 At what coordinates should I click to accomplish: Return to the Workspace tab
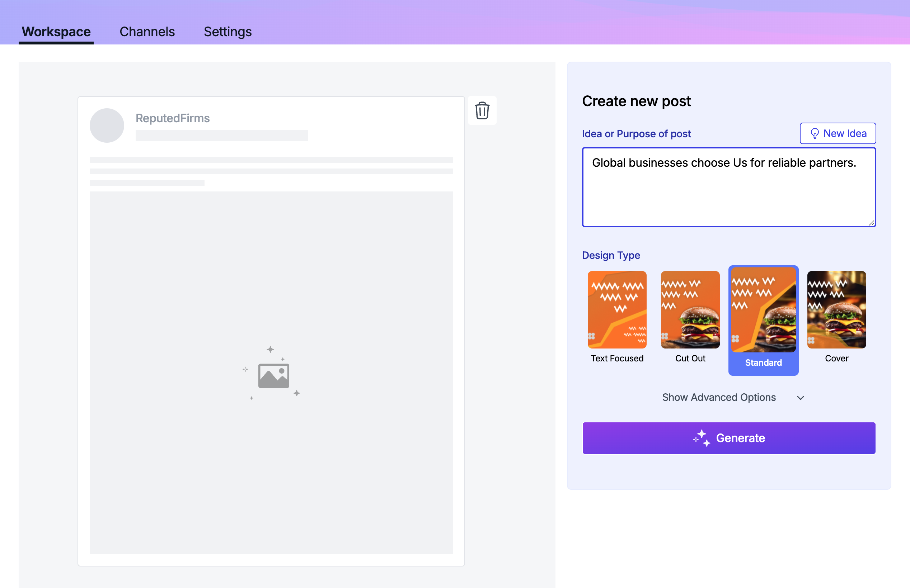click(56, 32)
